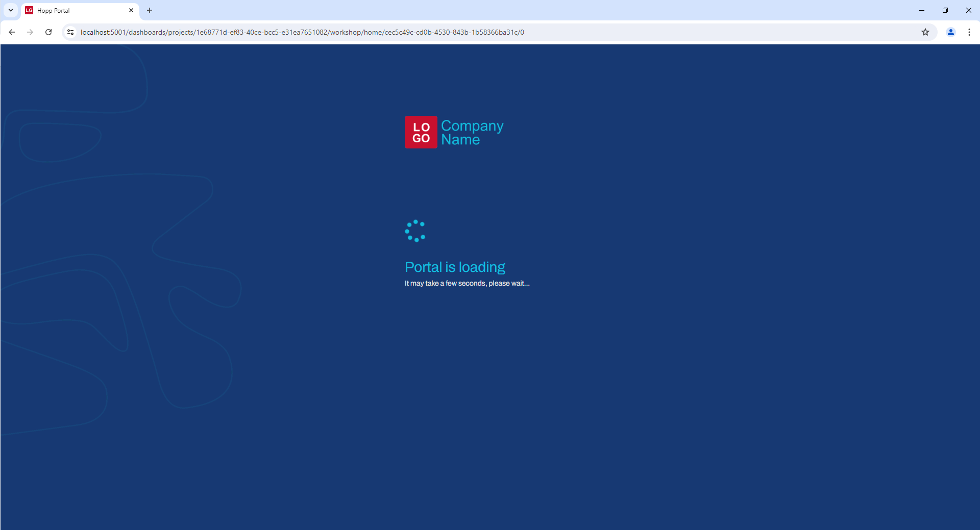
Task: Click the 'Portal is loading' heading
Action: tap(455, 267)
